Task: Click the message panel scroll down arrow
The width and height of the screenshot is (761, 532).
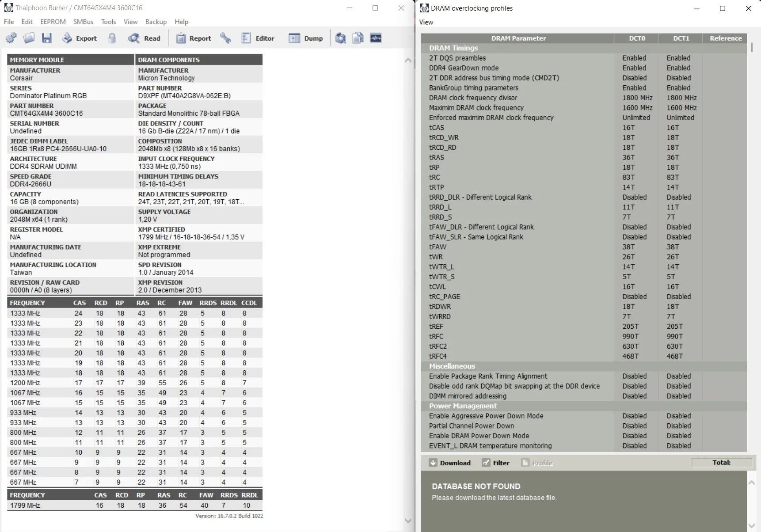Action: tap(752, 525)
